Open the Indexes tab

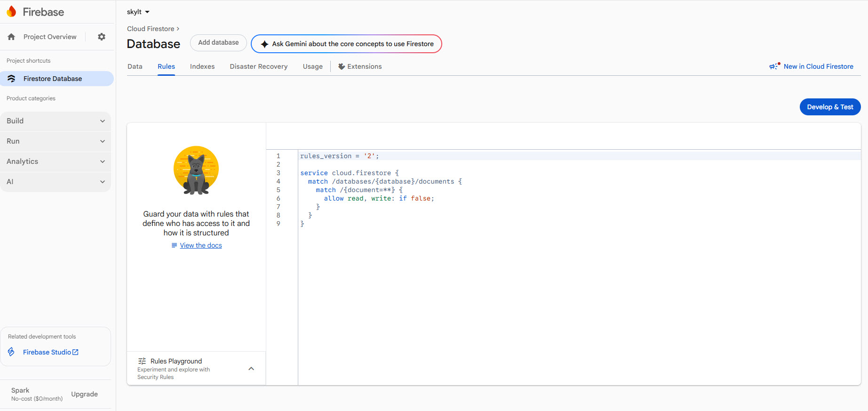pyautogui.click(x=202, y=66)
